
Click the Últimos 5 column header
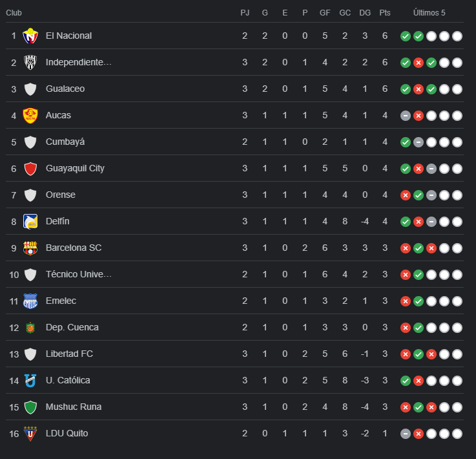(429, 13)
